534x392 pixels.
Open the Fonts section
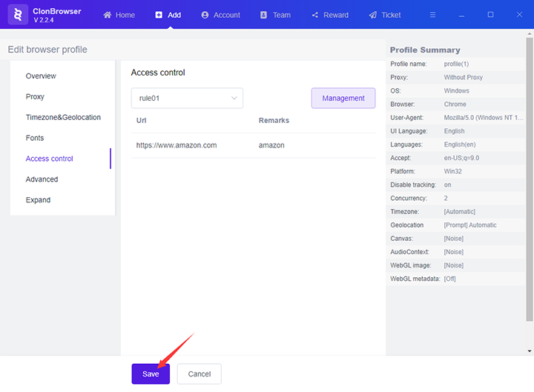click(35, 138)
